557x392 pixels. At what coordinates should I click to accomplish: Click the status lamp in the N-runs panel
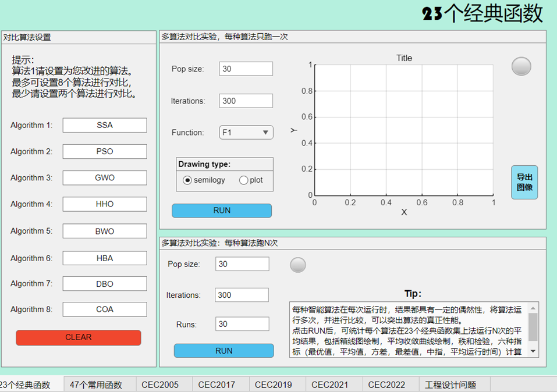(297, 265)
